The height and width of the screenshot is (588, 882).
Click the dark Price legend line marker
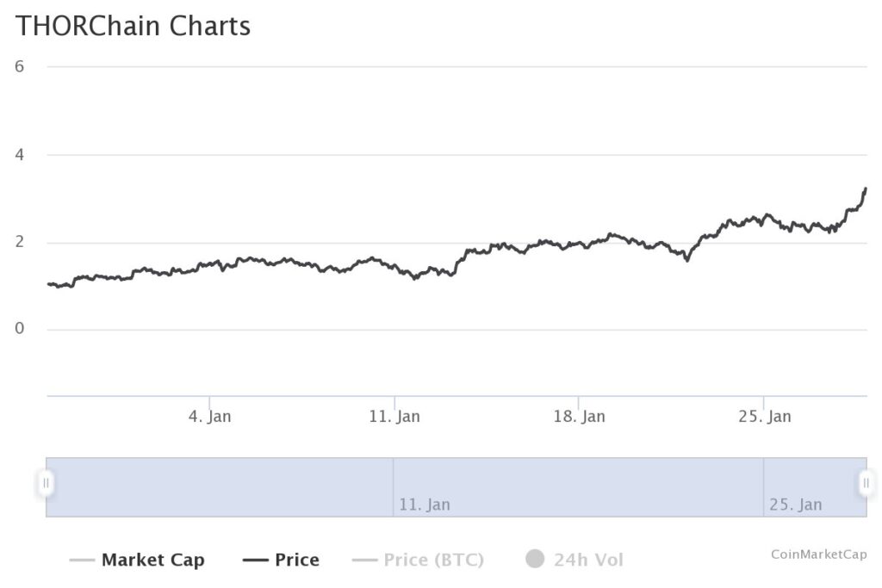[255, 560]
